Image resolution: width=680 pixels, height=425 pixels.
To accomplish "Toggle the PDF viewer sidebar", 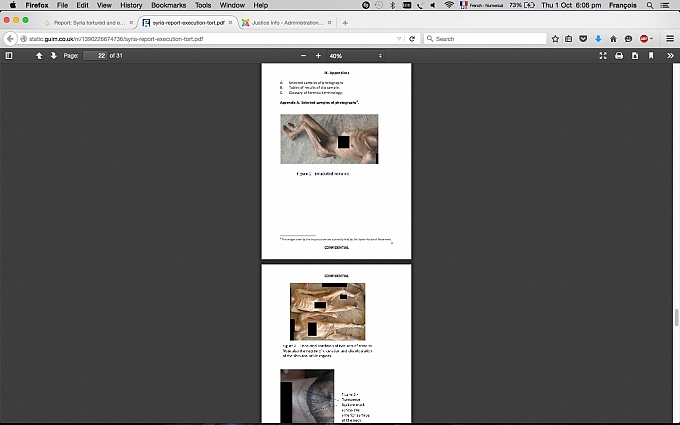I will [x=9, y=56].
